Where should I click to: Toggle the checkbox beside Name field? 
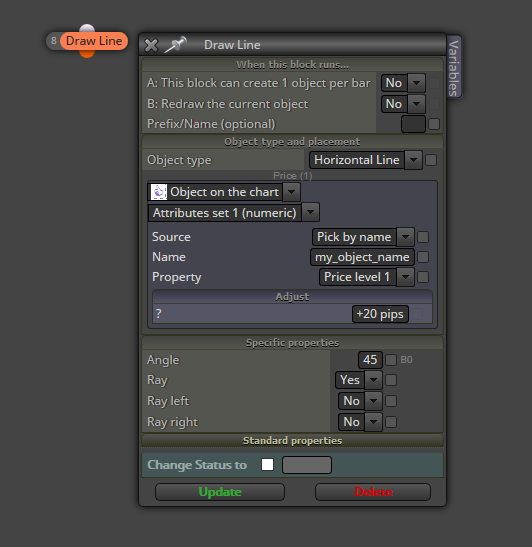click(423, 257)
